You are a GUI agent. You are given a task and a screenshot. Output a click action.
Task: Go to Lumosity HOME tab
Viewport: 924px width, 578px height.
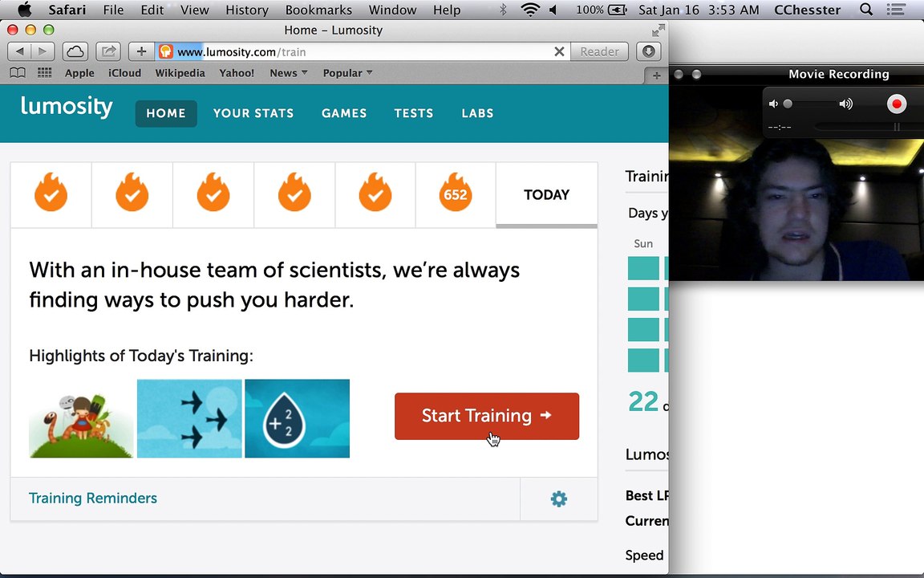point(166,113)
